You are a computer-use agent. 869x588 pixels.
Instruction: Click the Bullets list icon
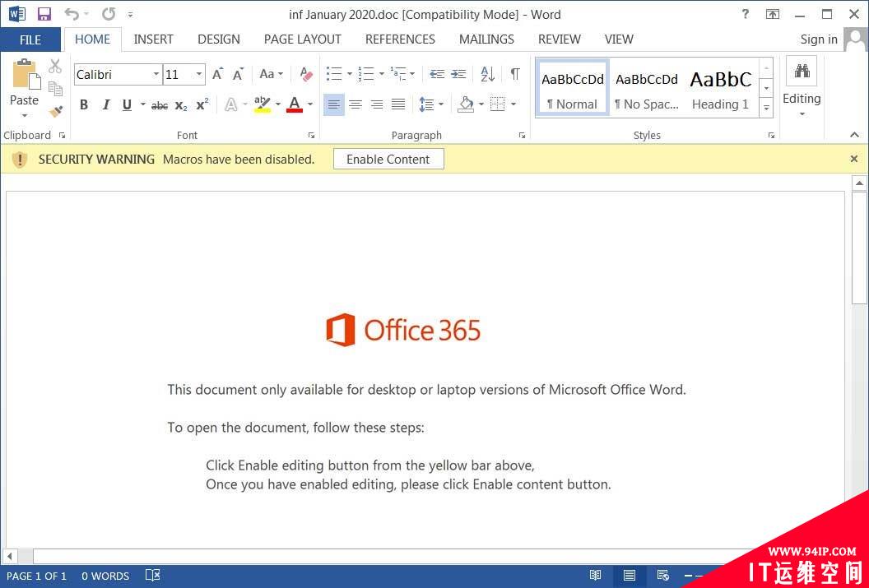[334, 74]
